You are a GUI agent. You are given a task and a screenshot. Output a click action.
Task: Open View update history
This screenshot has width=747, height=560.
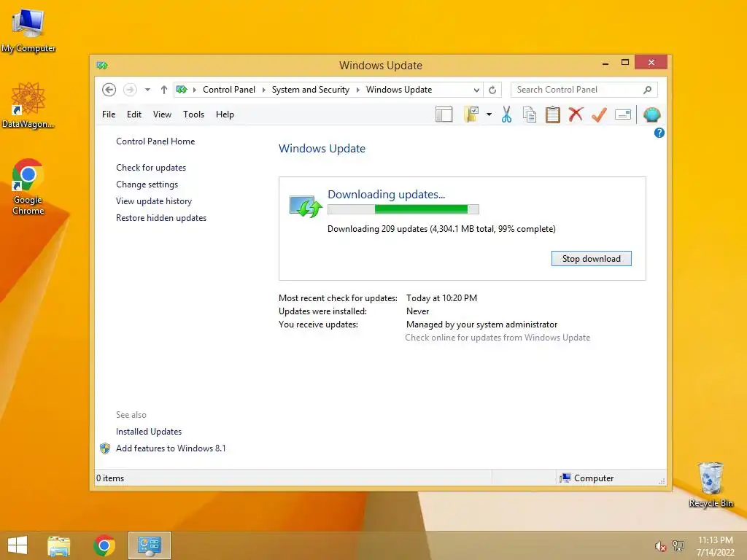point(154,201)
